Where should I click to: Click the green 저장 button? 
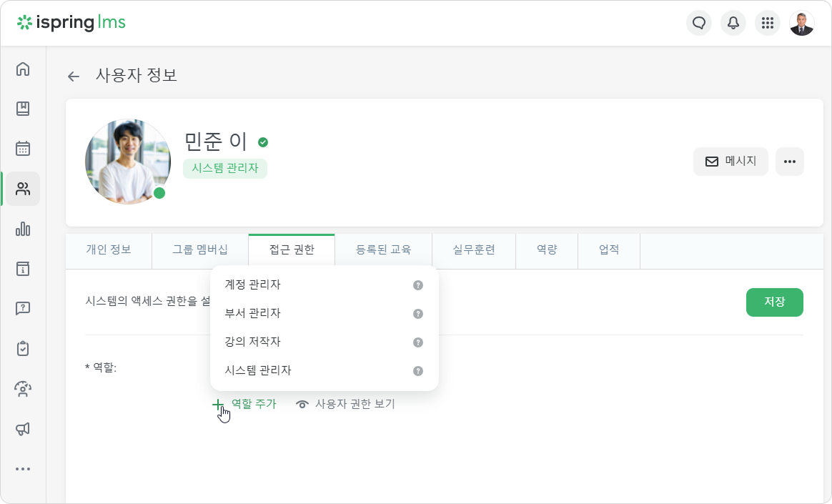click(774, 302)
